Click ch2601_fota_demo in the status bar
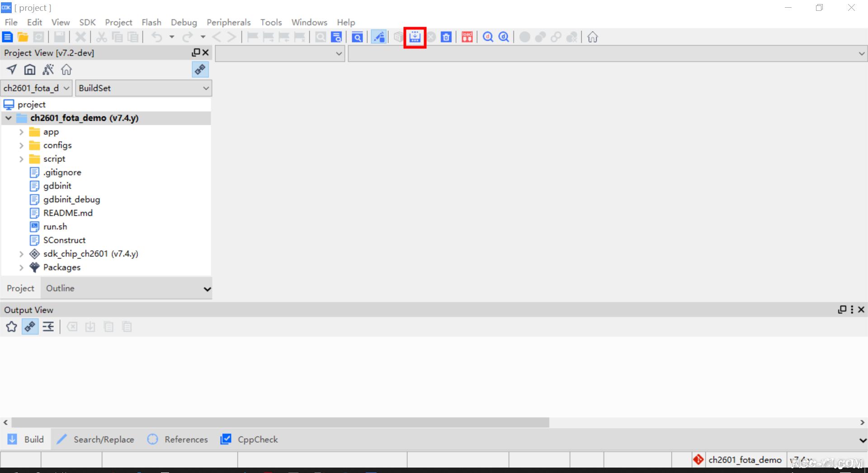This screenshot has height=473, width=868. click(745, 460)
